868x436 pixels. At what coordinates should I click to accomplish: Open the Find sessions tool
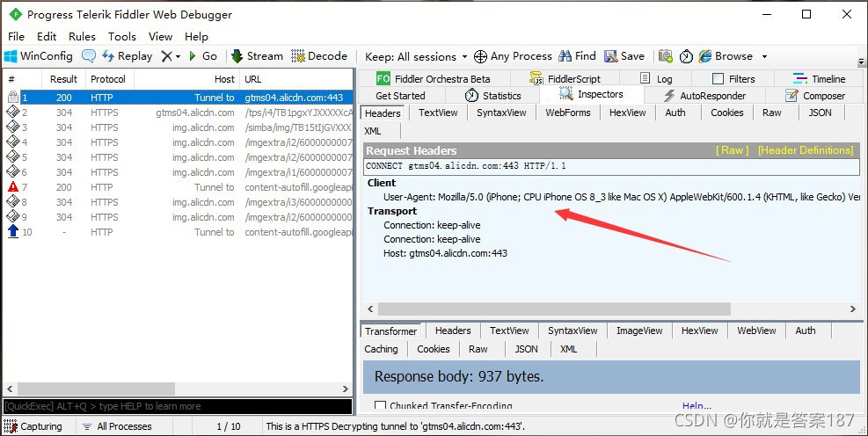(x=577, y=56)
